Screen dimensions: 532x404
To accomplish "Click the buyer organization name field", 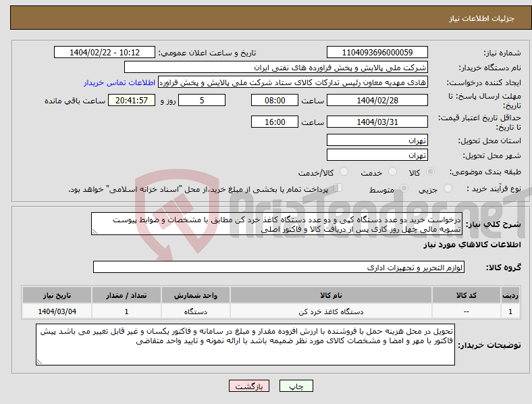I will coord(276,67).
